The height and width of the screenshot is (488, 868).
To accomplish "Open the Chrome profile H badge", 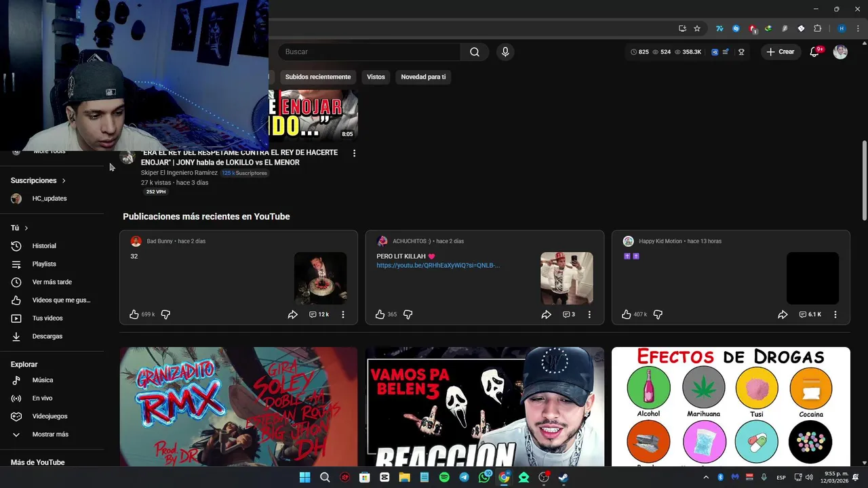I will point(842,28).
